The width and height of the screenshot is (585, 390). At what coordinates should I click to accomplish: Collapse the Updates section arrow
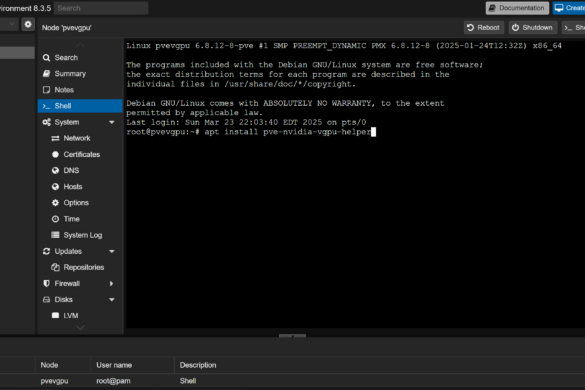pos(112,251)
